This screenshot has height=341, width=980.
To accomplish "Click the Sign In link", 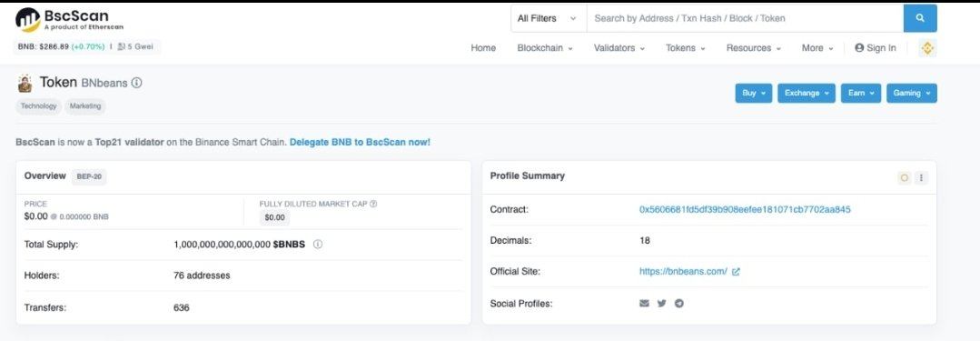I will coord(875,47).
